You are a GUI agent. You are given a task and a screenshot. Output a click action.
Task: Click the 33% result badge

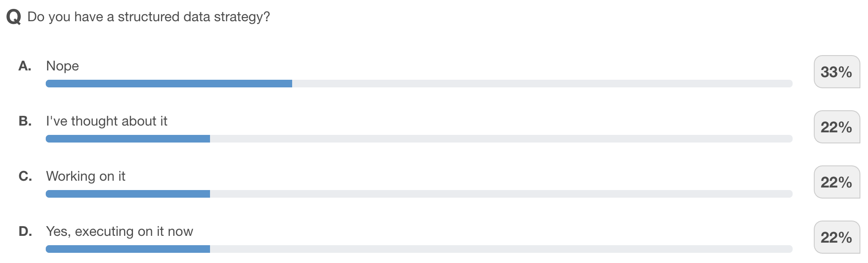(836, 72)
